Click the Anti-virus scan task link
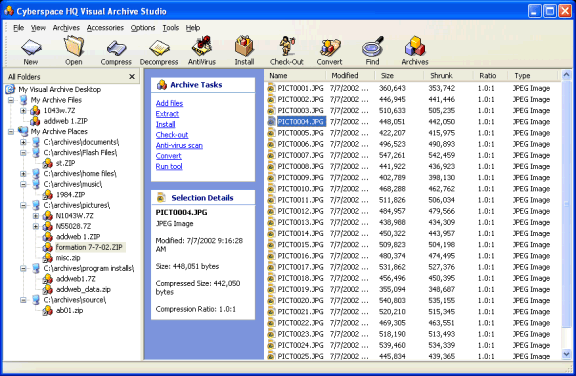This screenshot has height=376, width=576. coord(179,145)
